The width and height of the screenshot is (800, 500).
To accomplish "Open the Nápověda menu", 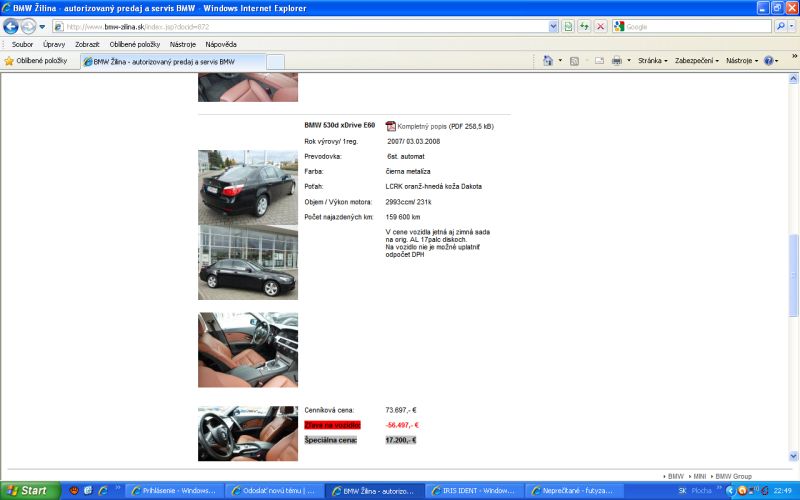I will pyautogui.click(x=221, y=44).
